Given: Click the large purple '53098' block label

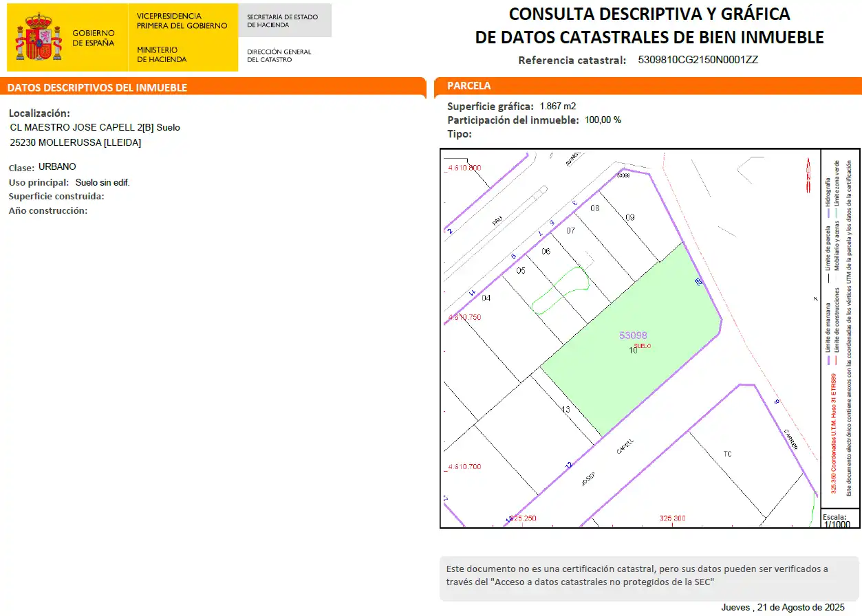Looking at the screenshot, I should click(x=633, y=335).
